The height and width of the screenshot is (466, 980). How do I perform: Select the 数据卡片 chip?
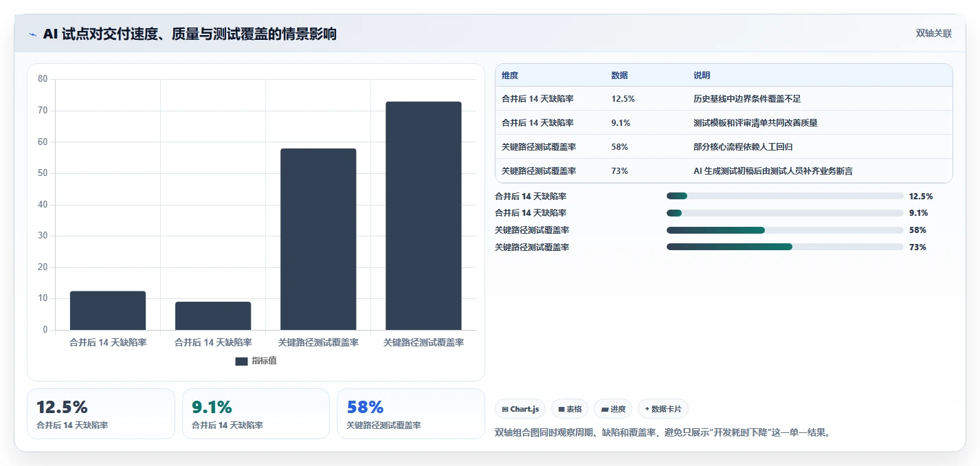pos(663,409)
